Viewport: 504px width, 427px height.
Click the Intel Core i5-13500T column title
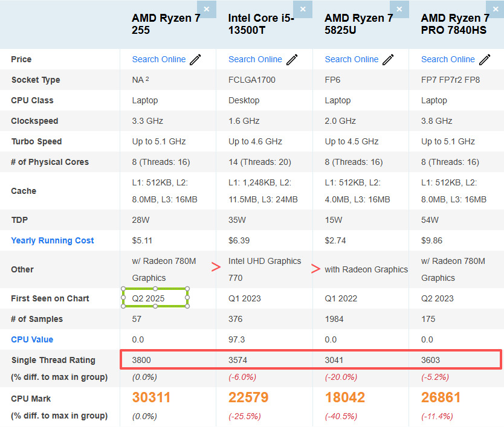click(261, 24)
